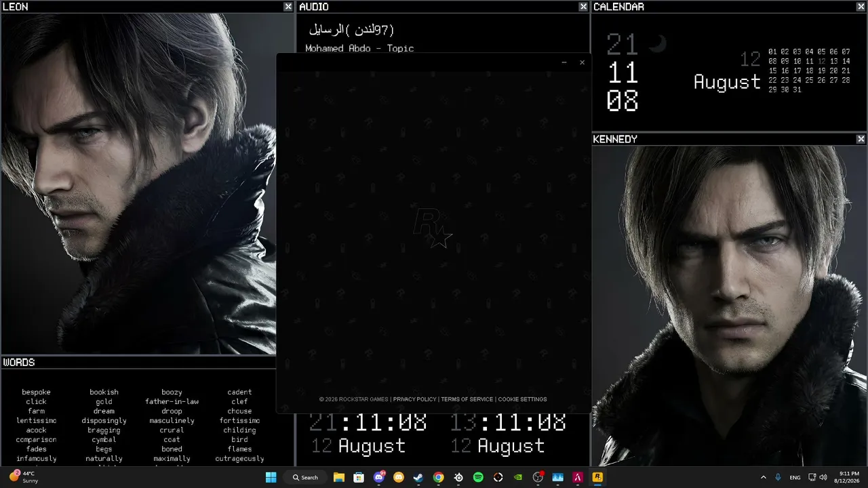Screen dimensions: 868x488
Task: Click the word 'outrageously' in WORDS panel
Action: tap(239, 459)
